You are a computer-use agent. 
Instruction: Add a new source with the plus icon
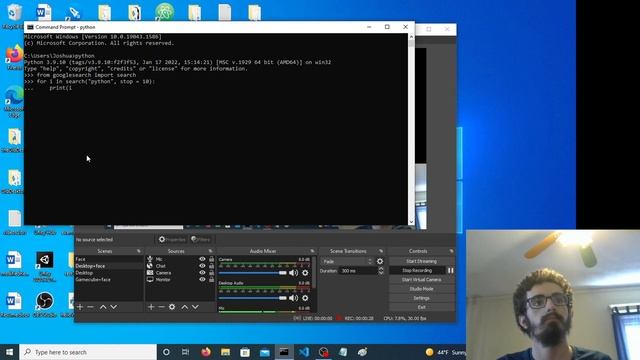(151, 307)
